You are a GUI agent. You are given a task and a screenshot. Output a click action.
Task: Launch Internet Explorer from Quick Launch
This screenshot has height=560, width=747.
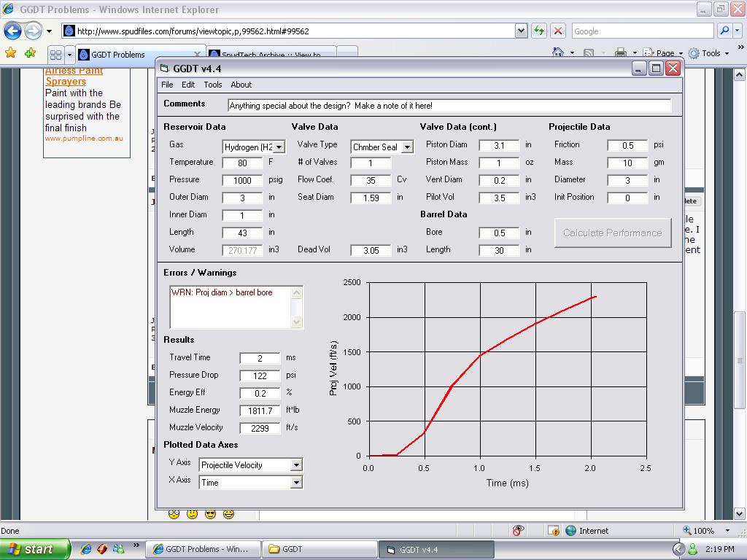(86, 549)
